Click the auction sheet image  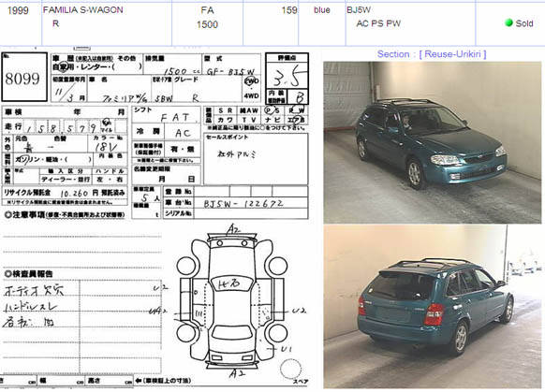[x=155, y=219]
